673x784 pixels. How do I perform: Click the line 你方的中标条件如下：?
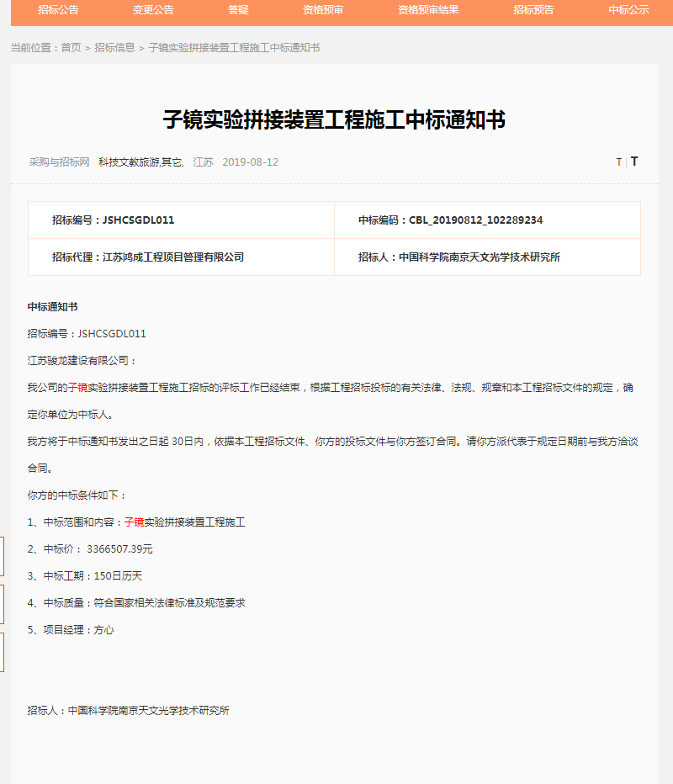click(x=77, y=495)
